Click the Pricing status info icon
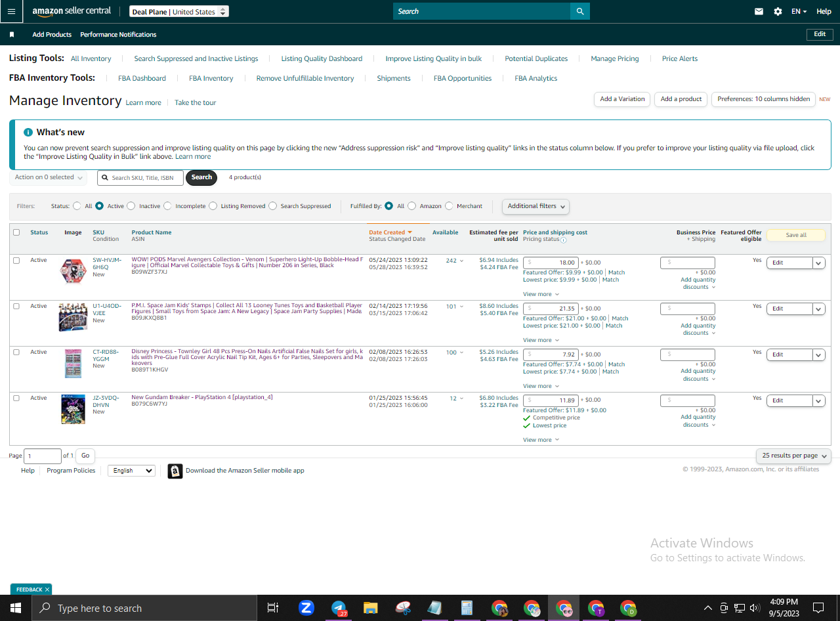This screenshot has width=840, height=621. 564,240
